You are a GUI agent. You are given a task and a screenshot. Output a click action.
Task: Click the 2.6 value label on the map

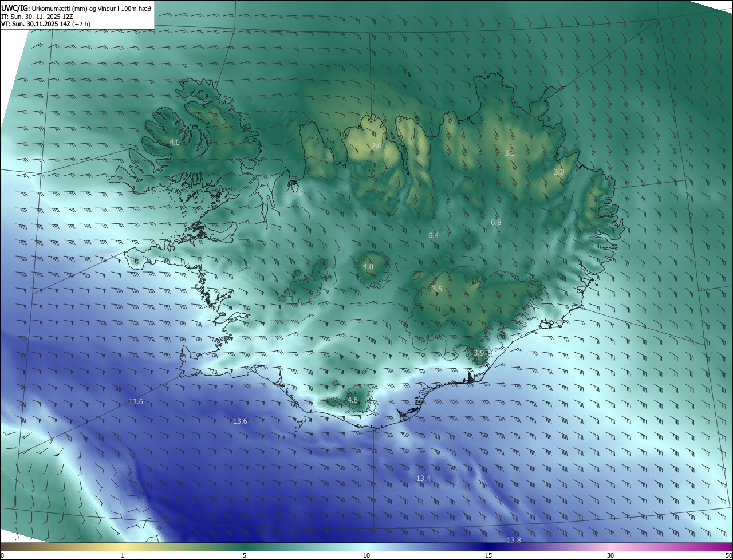click(x=376, y=146)
